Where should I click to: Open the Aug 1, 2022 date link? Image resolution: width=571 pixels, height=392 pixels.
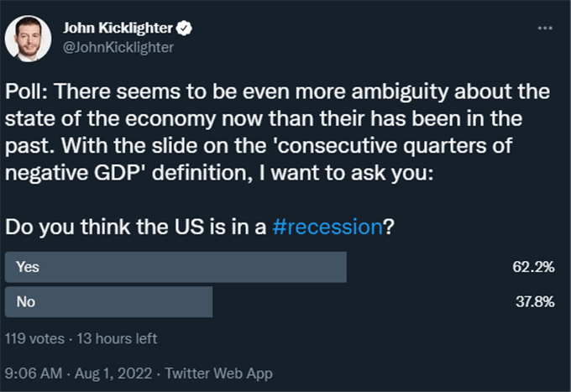(x=113, y=374)
